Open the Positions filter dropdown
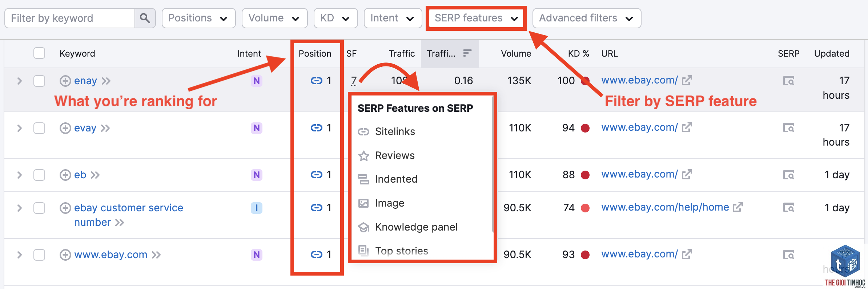Screen dimensions: 868x289 [x=198, y=18]
